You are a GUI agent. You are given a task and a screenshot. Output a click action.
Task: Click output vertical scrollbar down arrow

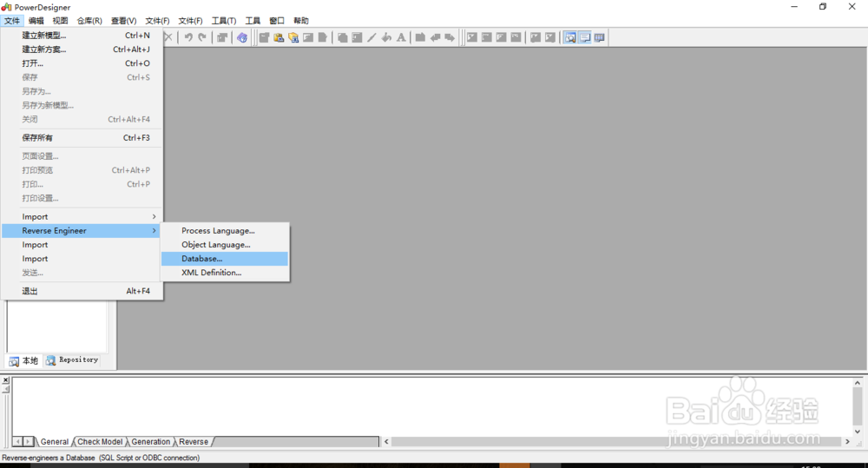[857, 432]
